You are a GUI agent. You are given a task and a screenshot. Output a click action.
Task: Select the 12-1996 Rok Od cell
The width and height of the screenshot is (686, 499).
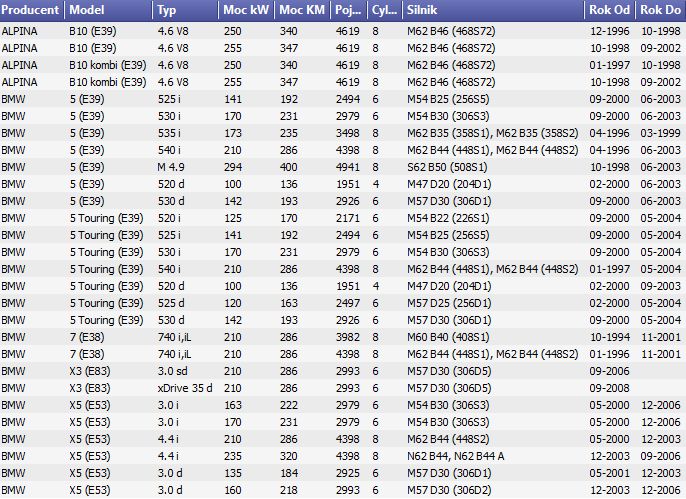click(609, 31)
